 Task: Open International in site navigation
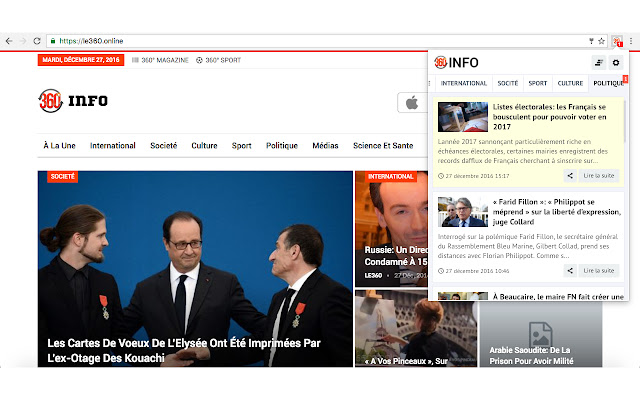pos(113,145)
